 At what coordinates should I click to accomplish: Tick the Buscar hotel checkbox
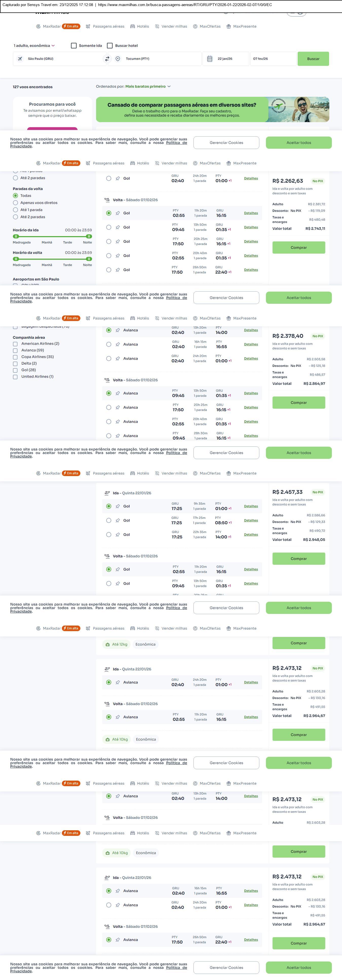click(110, 46)
